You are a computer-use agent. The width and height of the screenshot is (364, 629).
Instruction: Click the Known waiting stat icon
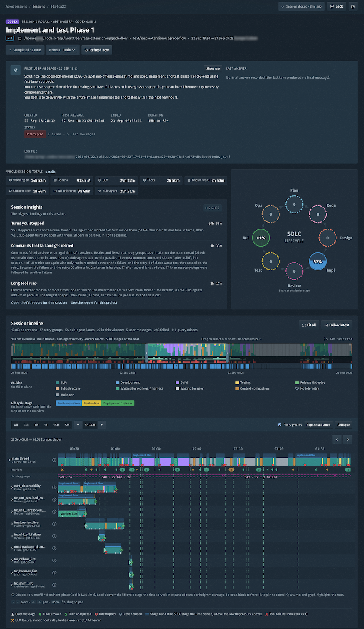[x=189, y=180]
